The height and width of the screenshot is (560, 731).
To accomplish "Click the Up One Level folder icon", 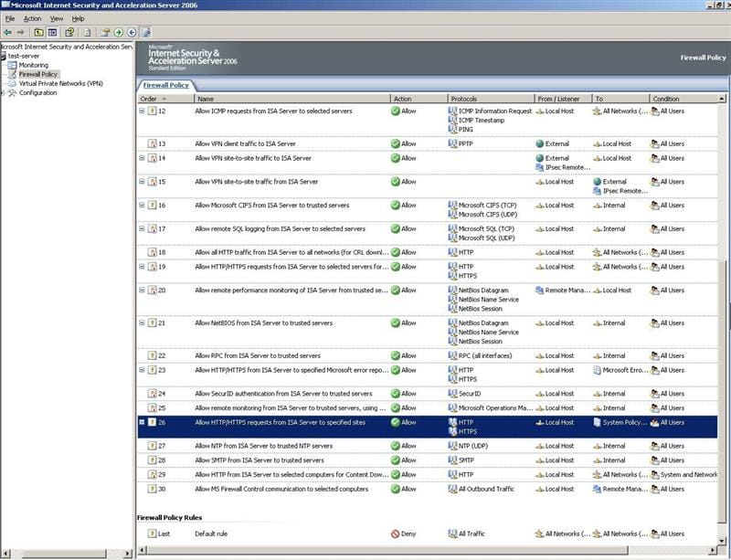I will pyautogui.click(x=38, y=32).
